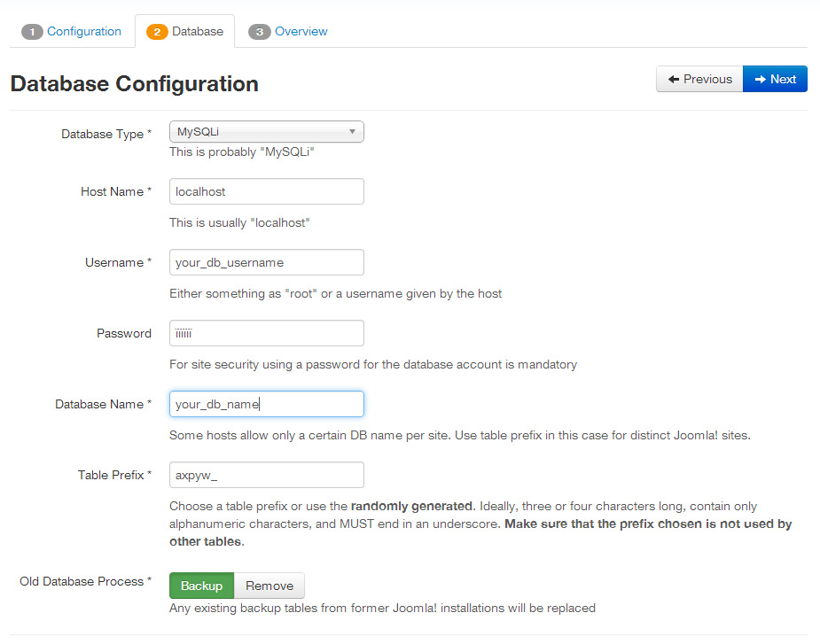
Task: Click the Table Prefix label
Action: [114, 475]
